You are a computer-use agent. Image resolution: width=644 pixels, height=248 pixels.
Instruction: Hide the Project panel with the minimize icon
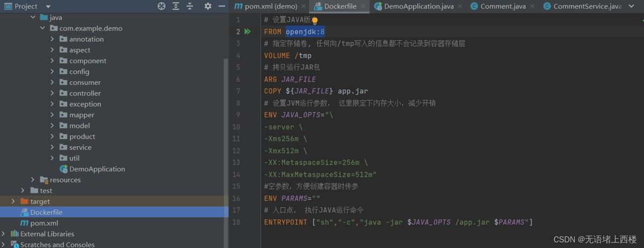click(222, 6)
